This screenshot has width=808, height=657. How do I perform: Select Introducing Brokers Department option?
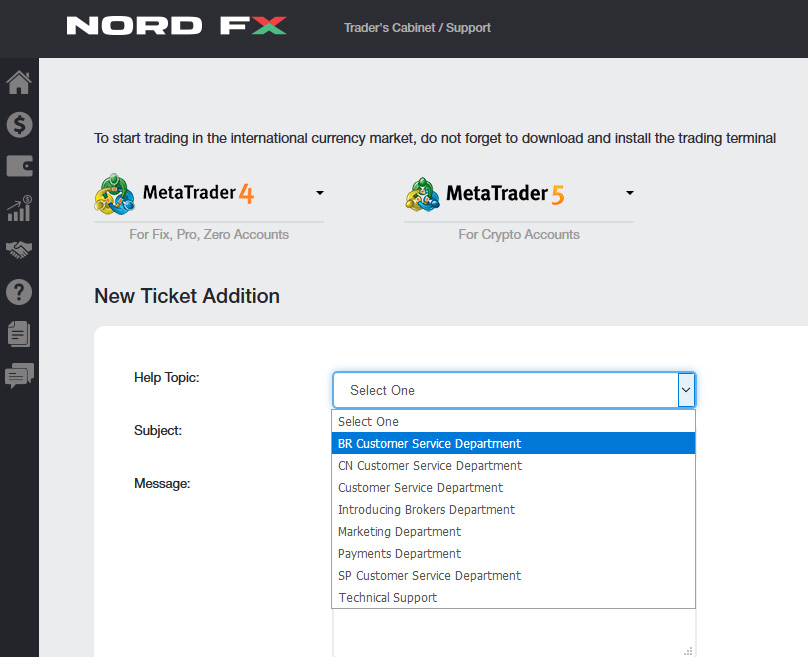point(513,509)
